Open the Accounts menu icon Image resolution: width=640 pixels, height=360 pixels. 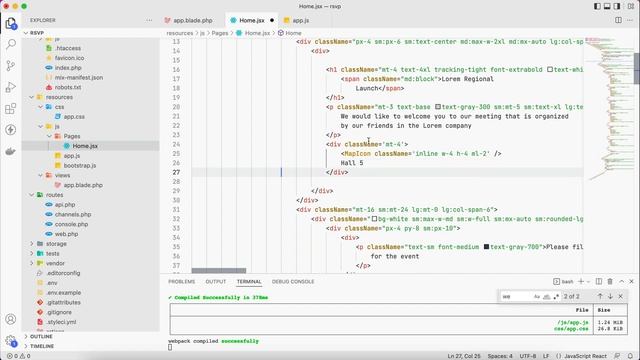click(x=11, y=319)
